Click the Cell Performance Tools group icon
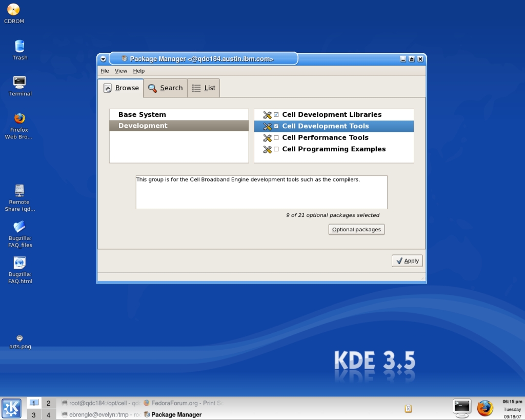Image resolution: width=525 pixels, height=420 pixels. (267, 137)
